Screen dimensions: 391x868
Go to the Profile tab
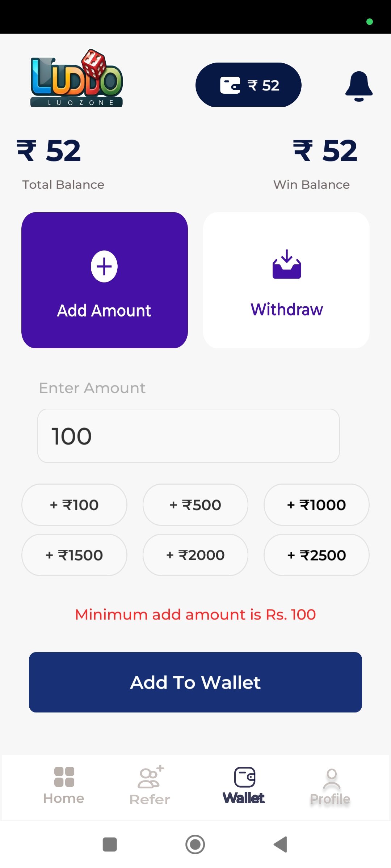(330, 786)
